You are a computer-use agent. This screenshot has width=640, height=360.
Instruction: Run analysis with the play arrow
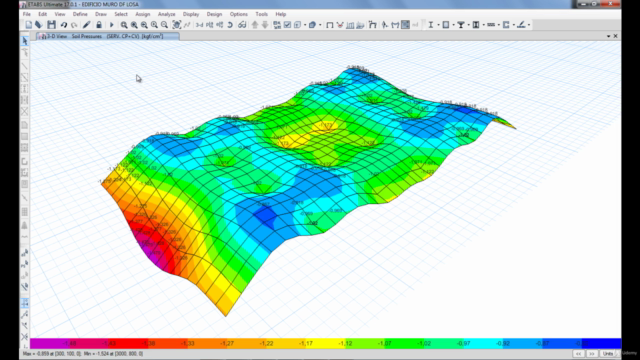coord(111,25)
